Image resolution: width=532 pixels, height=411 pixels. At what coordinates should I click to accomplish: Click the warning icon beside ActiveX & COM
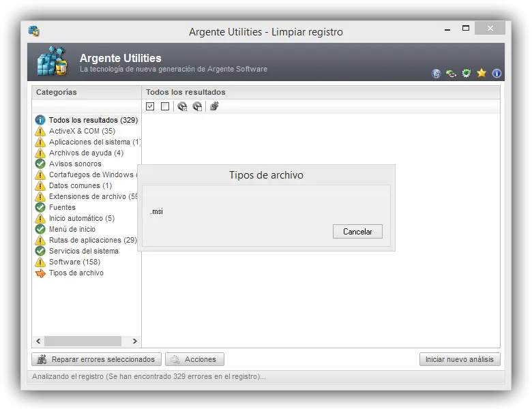40,131
